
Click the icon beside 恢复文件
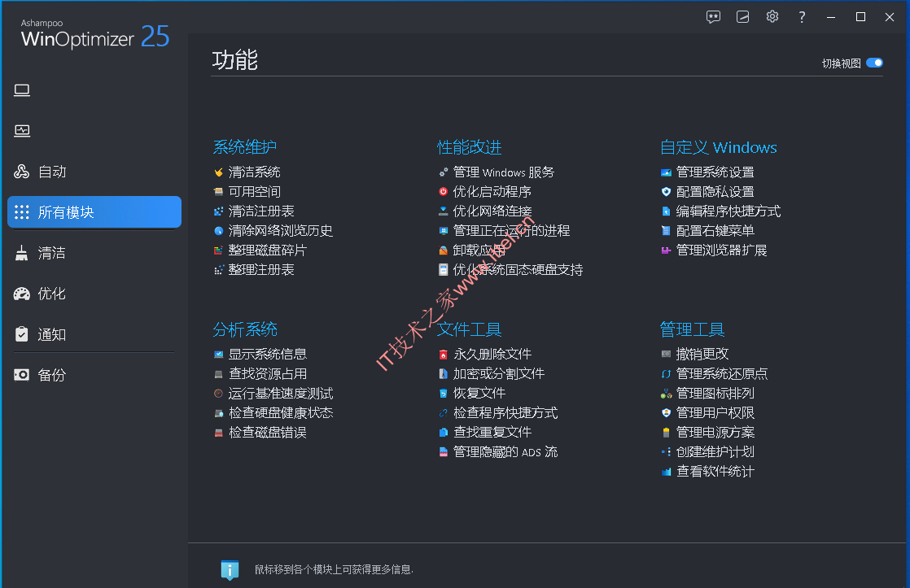pyautogui.click(x=444, y=394)
